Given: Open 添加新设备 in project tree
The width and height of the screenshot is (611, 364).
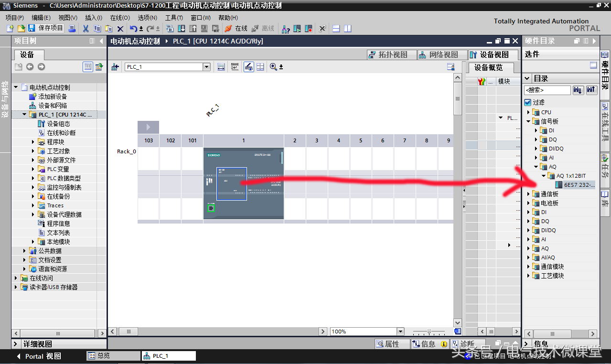Looking at the screenshot, I should point(49,96).
